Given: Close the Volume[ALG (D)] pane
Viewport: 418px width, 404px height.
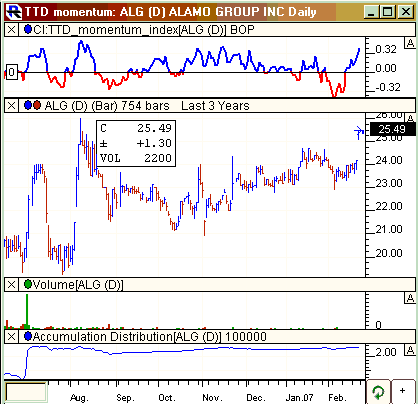Looking at the screenshot, I should click(x=11, y=285).
